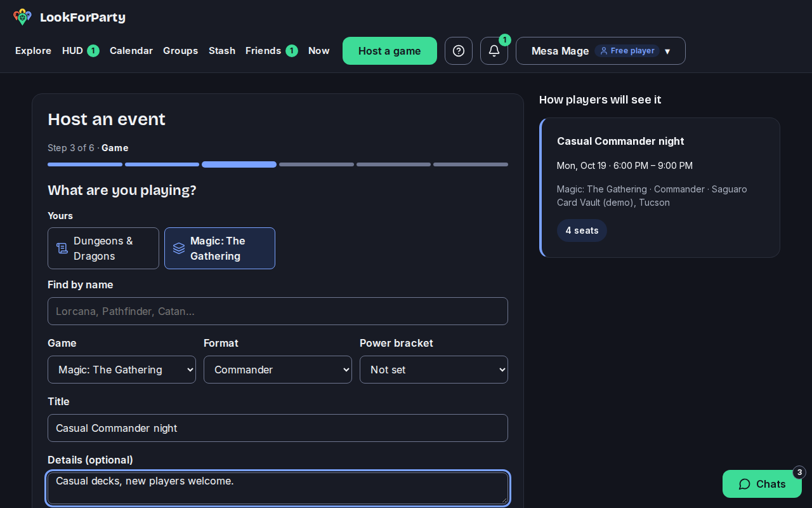
Task: Open the Power bracket dropdown
Action: click(434, 370)
